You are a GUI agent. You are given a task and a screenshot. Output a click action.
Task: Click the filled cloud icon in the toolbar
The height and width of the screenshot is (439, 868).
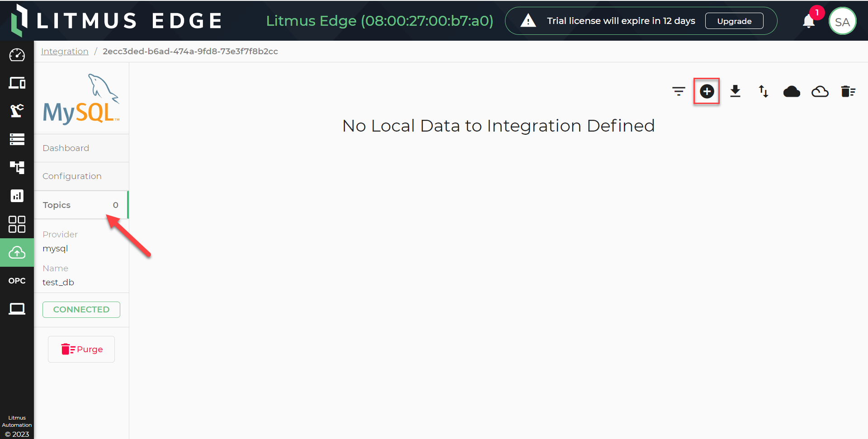coord(792,91)
